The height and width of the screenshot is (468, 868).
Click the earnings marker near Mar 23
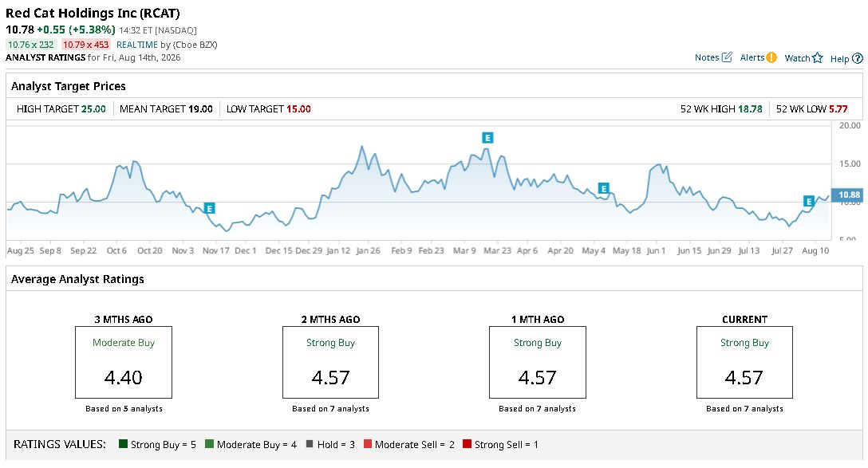[487, 138]
